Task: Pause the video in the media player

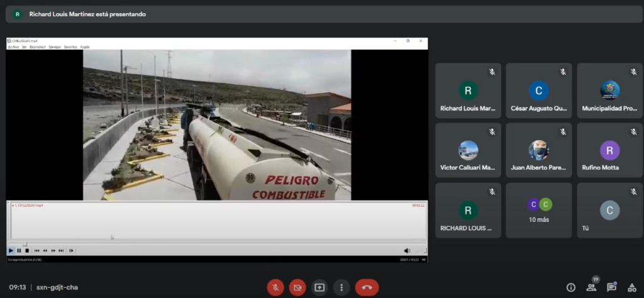Action: click(19, 250)
